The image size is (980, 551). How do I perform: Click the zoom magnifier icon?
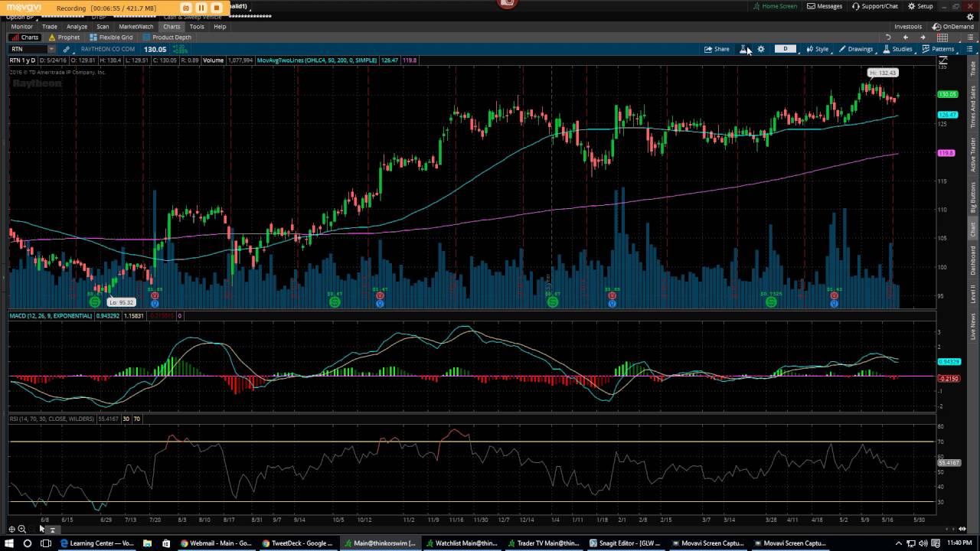tap(21, 529)
